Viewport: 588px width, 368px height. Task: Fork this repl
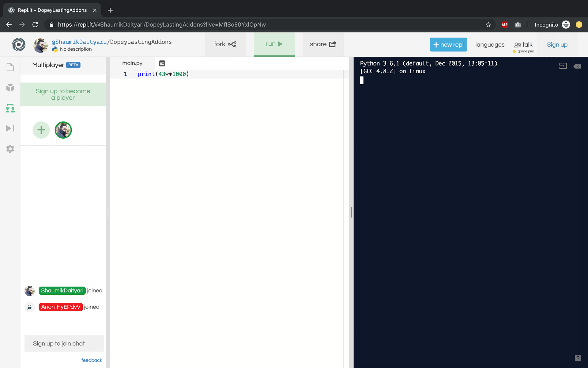pyautogui.click(x=225, y=44)
